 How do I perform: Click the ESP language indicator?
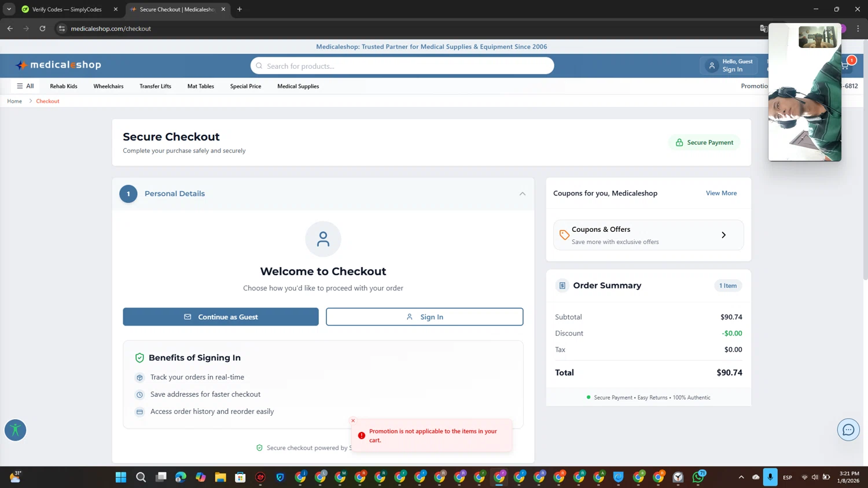tap(788, 478)
